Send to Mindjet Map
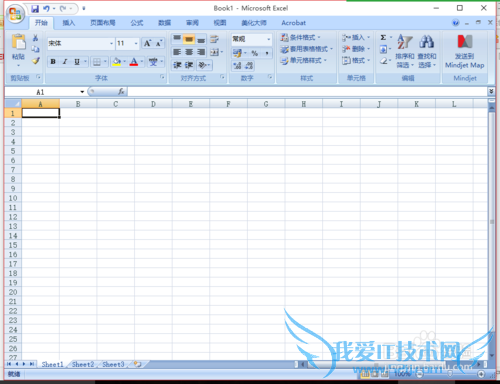 (x=465, y=51)
